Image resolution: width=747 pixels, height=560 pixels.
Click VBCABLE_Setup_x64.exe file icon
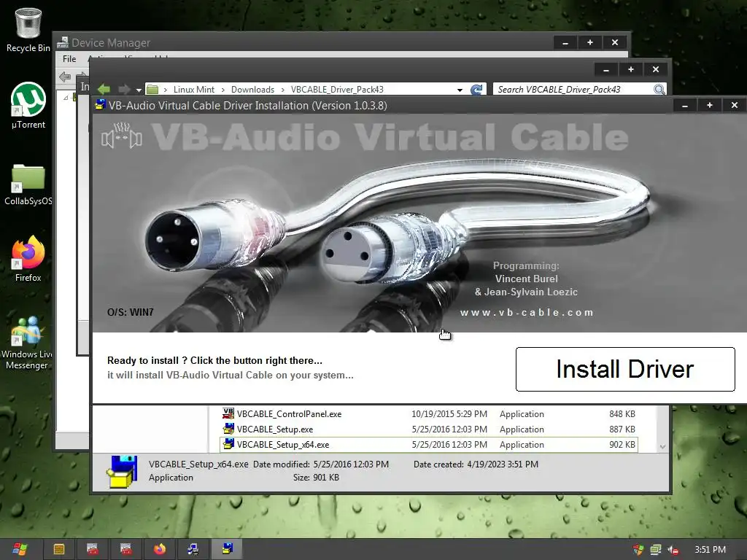click(x=228, y=443)
